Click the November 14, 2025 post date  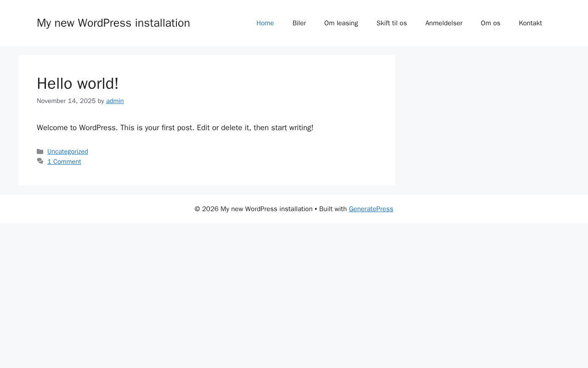pos(66,101)
